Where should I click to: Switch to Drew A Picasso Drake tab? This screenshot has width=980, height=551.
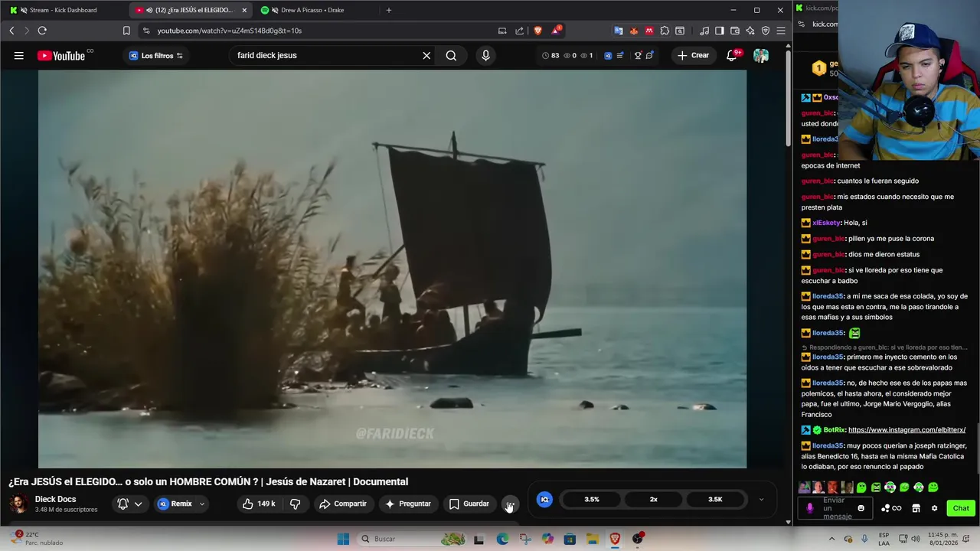point(312,10)
